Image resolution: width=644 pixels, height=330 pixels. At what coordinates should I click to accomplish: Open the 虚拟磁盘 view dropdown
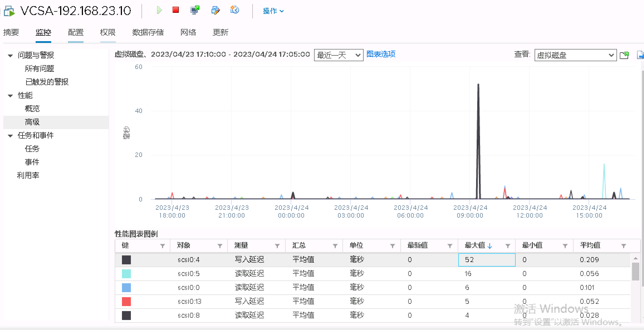(x=576, y=55)
